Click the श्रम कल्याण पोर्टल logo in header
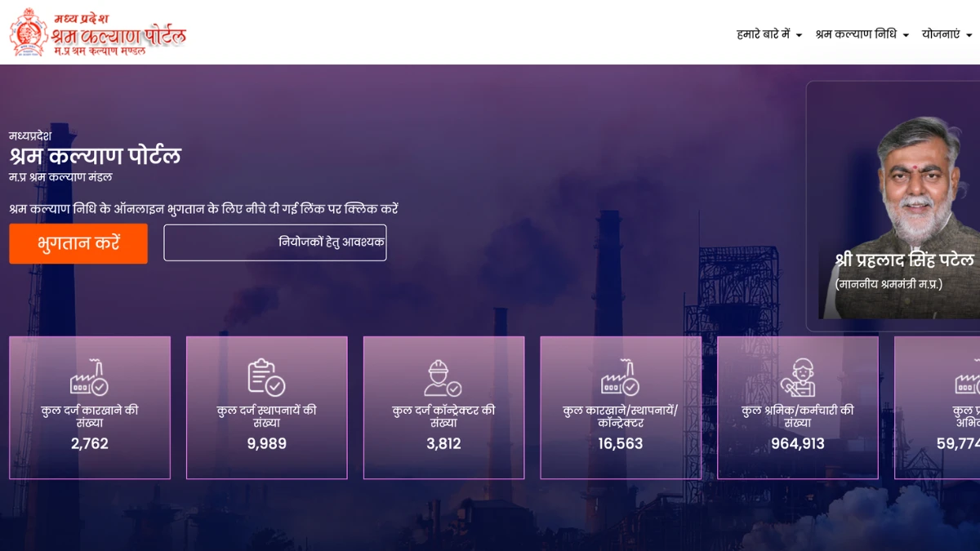980x551 pixels. coord(98,33)
